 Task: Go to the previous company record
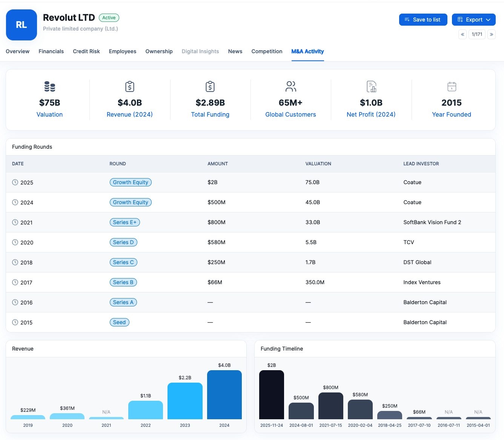pyautogui.click(x=463, y=34)
